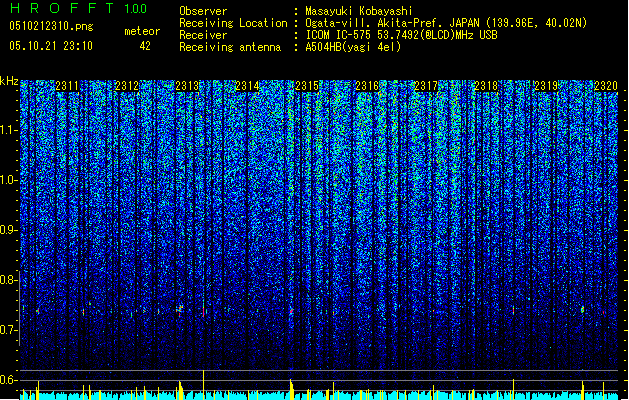Click time marker 2313
629x400 pixels.
point(187,86)
